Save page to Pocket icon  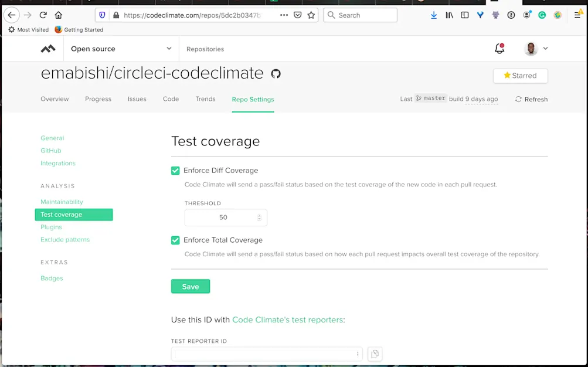click(298, 15)
